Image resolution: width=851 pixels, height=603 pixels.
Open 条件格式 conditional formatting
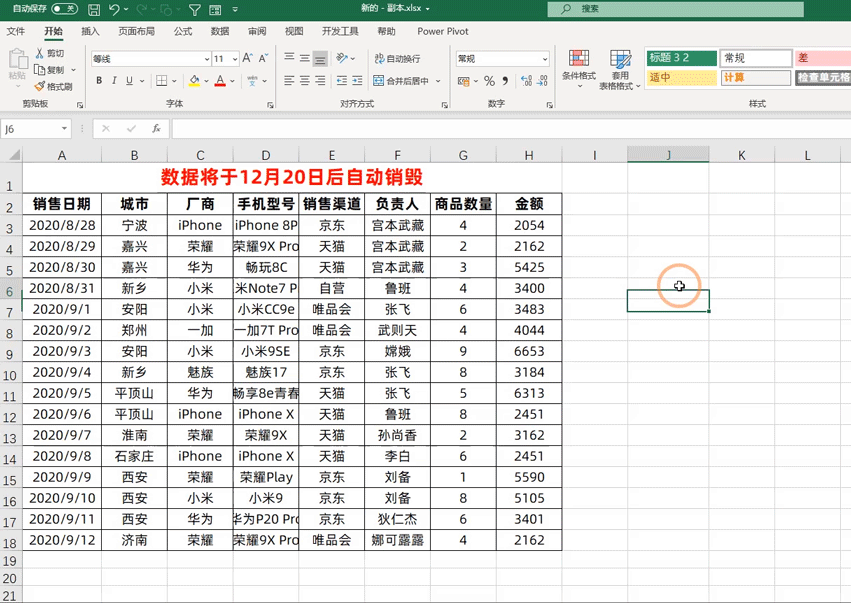pos(579,69)
